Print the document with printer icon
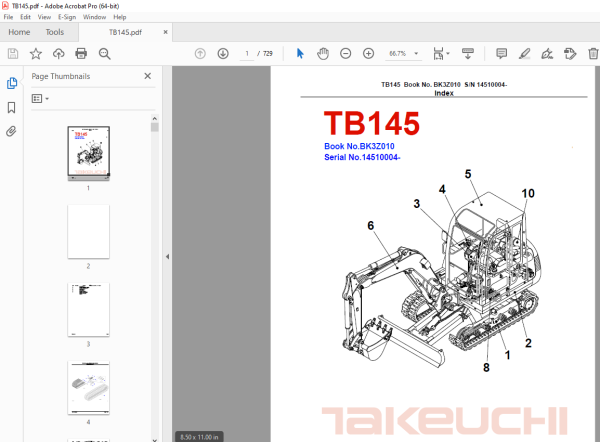Screen dimensions: 600x442 pyautogui.click(x=81, y=54)
